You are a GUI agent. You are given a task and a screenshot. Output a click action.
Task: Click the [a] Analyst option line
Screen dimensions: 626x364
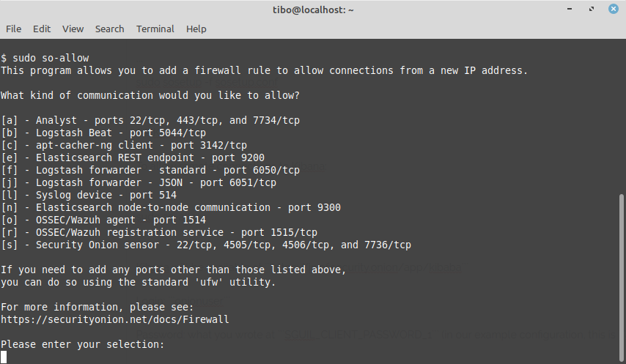[x=150, y=120]
